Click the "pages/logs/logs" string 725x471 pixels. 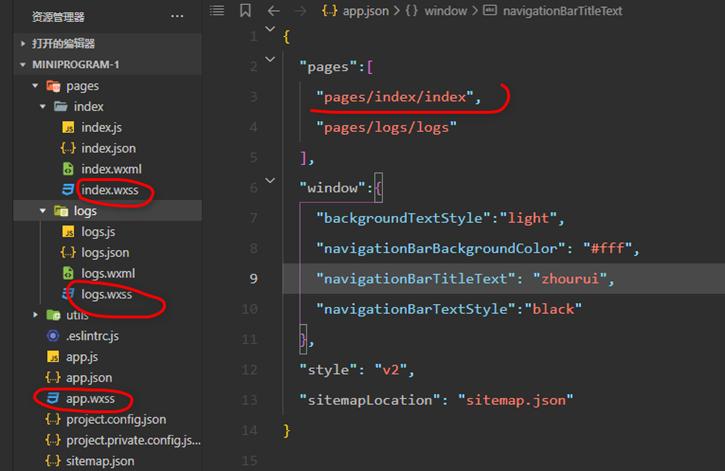[x=386, y=128]
